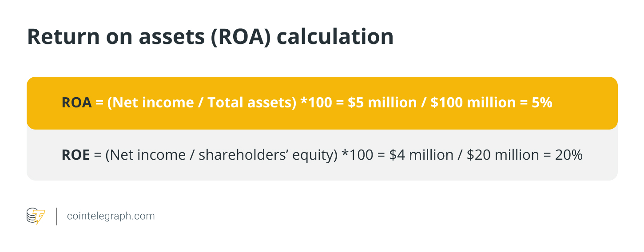The width and height of the screenshot is (644, 252).
Task: Click the vertical divider beside the logo
Action: click(56, 216)
